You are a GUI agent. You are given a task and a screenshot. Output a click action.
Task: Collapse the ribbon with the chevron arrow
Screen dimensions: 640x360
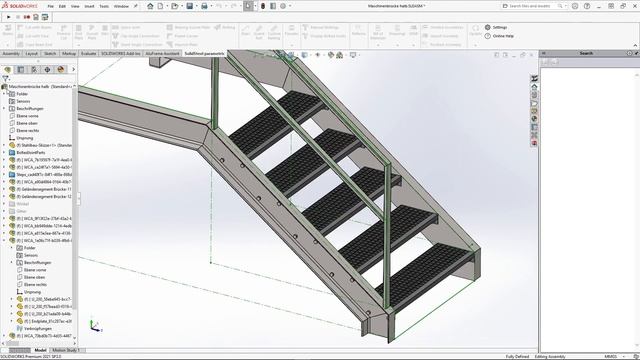636,45
